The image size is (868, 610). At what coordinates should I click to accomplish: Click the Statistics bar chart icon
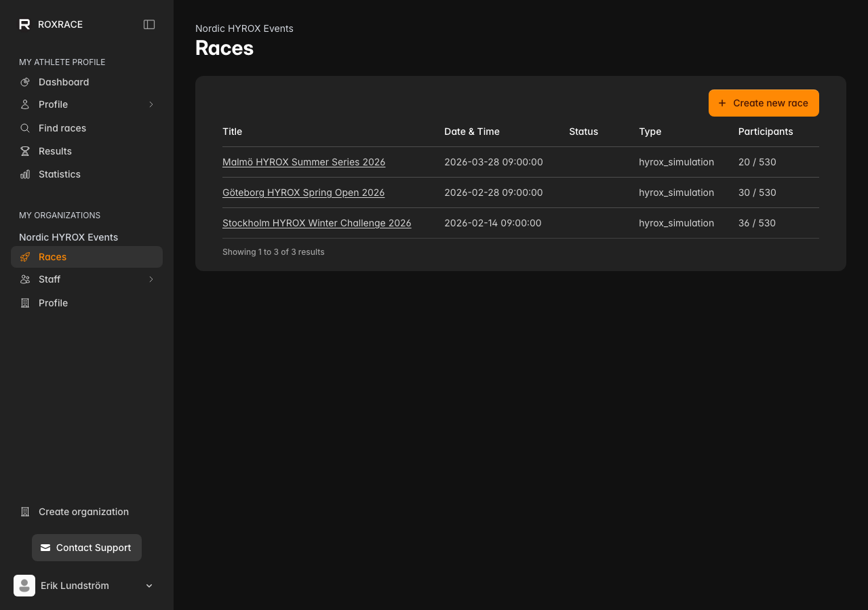25,174
